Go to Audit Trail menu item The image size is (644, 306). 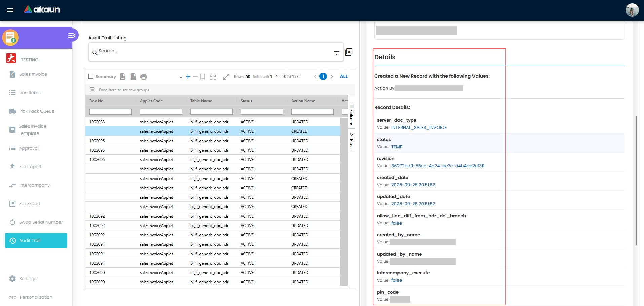point(36,241)
